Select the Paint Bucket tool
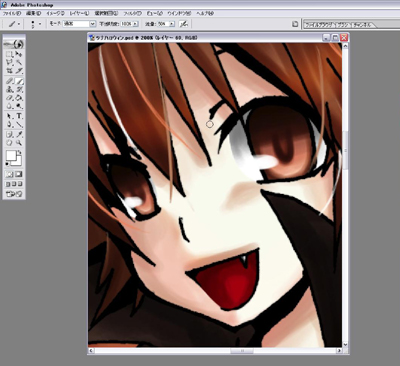The height and width of the screenshot is (366, 400). coord(19,98)
